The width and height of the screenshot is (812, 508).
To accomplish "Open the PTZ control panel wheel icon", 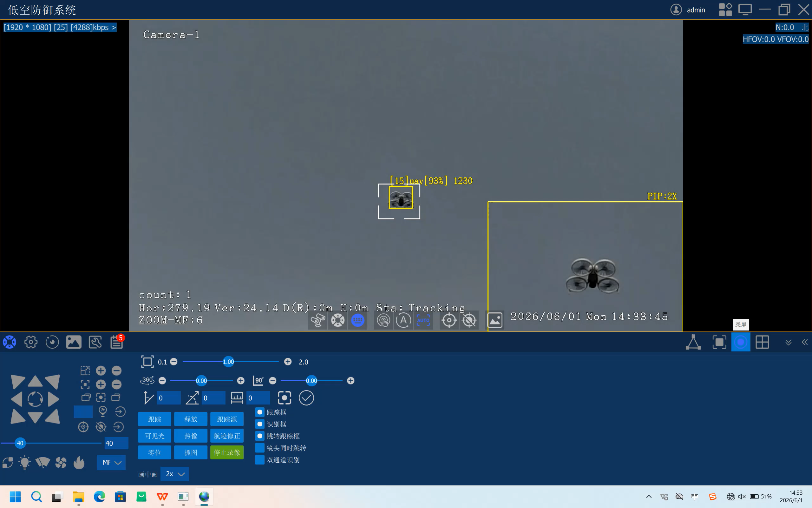I will click(10, 342).
